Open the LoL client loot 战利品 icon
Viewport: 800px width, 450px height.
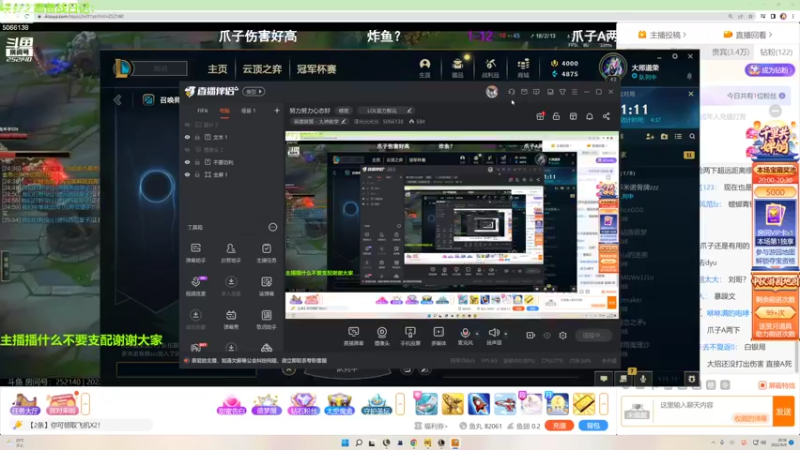pos(490,68)
